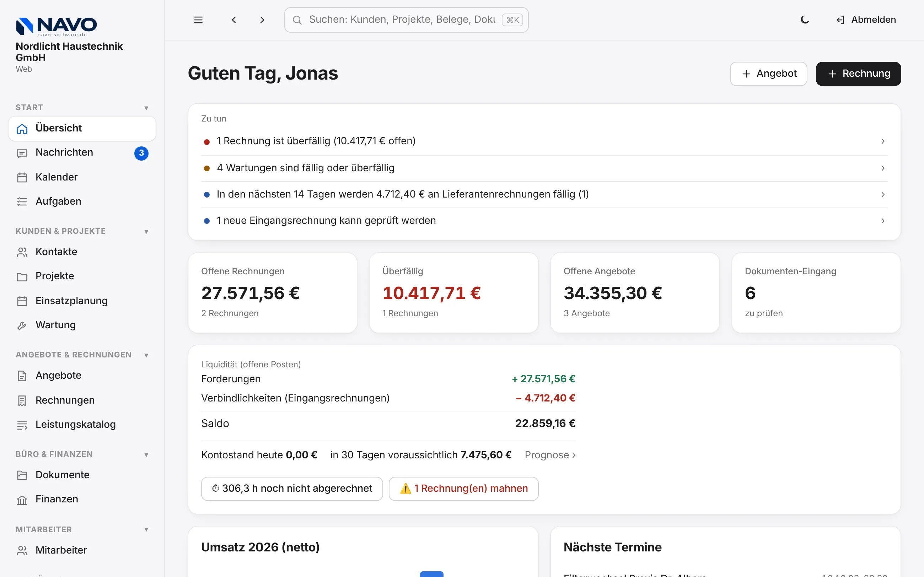
Task: Click the Angebote document icon
Action: (22, 376)
